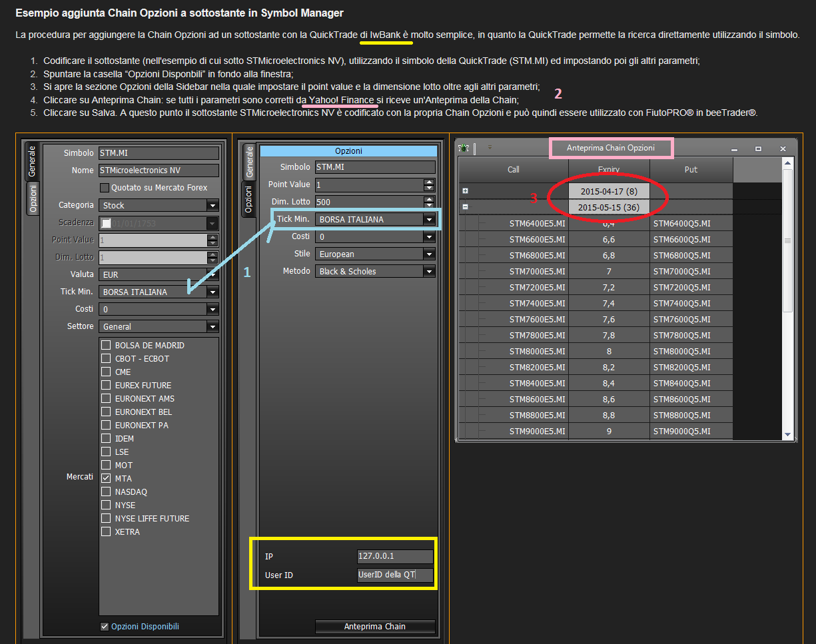Increase the Dim. Lotto value with up arrow
Screen dimensions: 816x644
coord(429,198)
